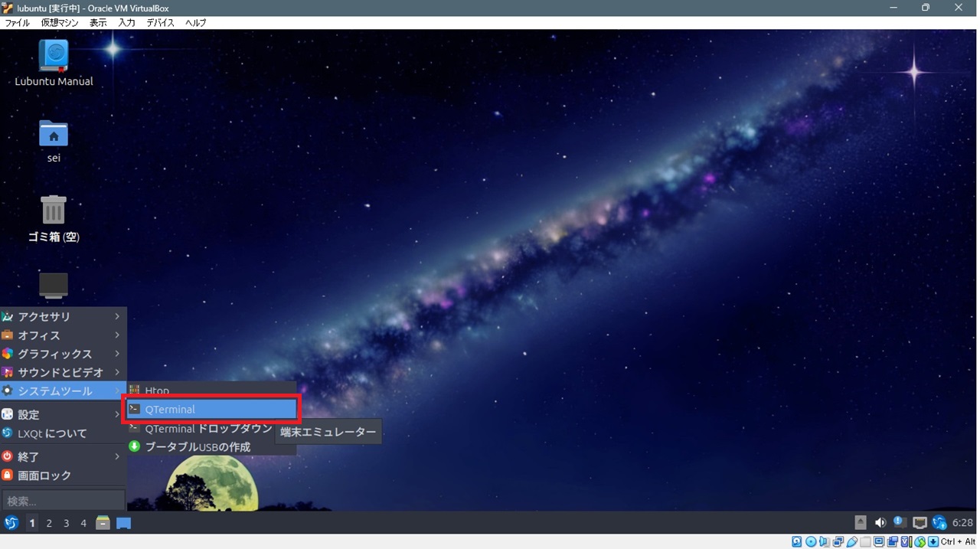Click the VirtualBox hard disk status icon
Viewport: 980px width, 549px height.
click(797, 542)
